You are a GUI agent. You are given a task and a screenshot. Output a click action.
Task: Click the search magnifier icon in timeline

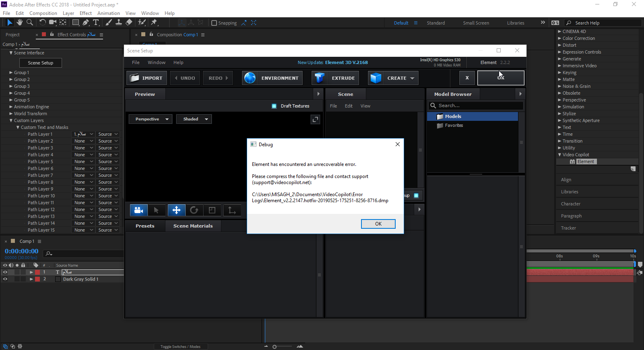coord(49,253)
